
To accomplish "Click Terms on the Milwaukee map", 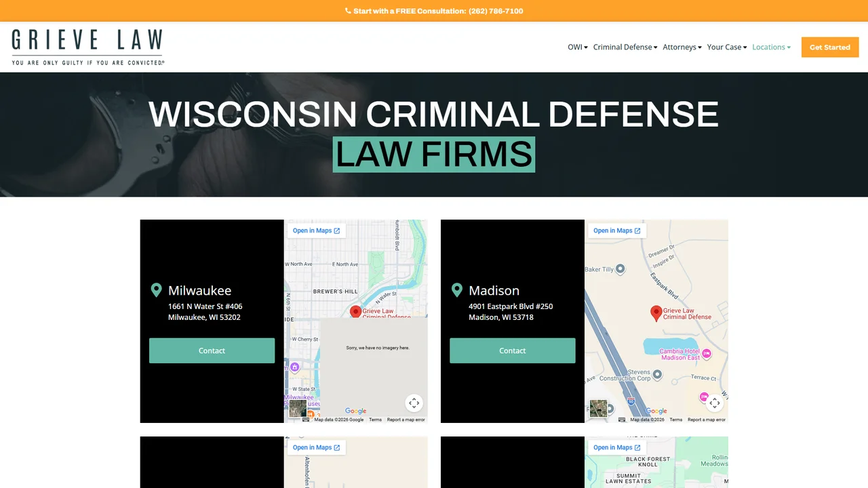I will coord(375,420).
